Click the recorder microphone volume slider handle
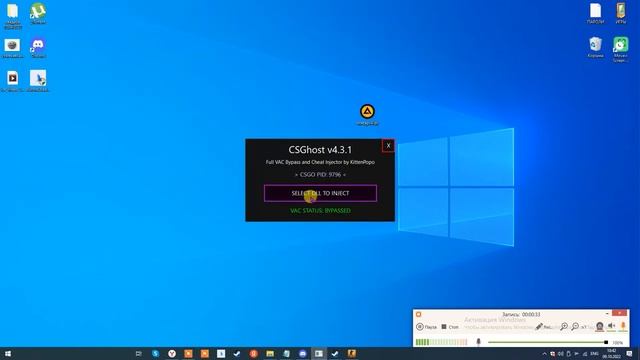This screenshot has width=640, height=360. pos(606,342)
